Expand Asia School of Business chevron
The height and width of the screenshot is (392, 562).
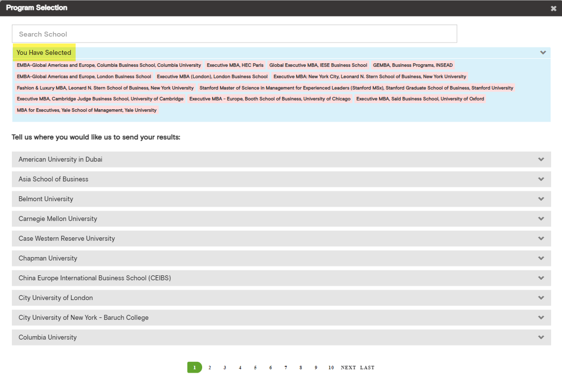[x=541, y=179]
